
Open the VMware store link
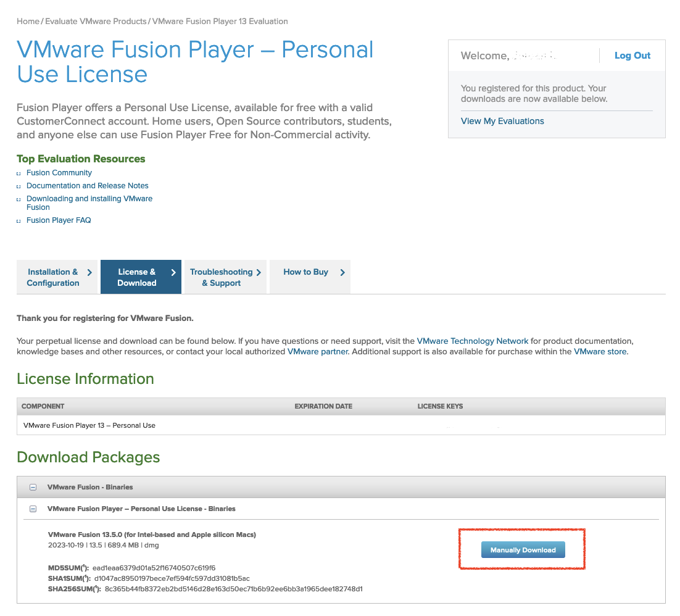[x=600, y=351]
